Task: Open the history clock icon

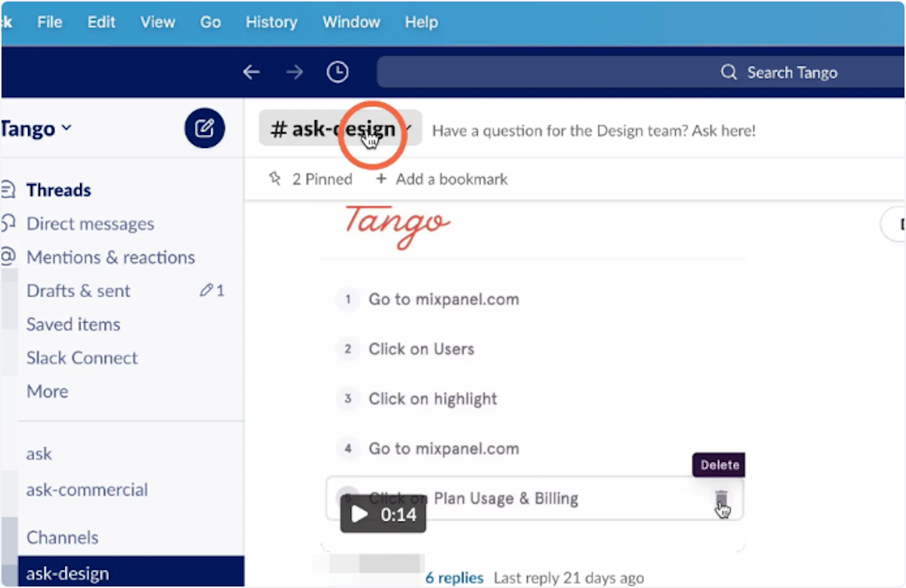Action: [x=337, y=72]
